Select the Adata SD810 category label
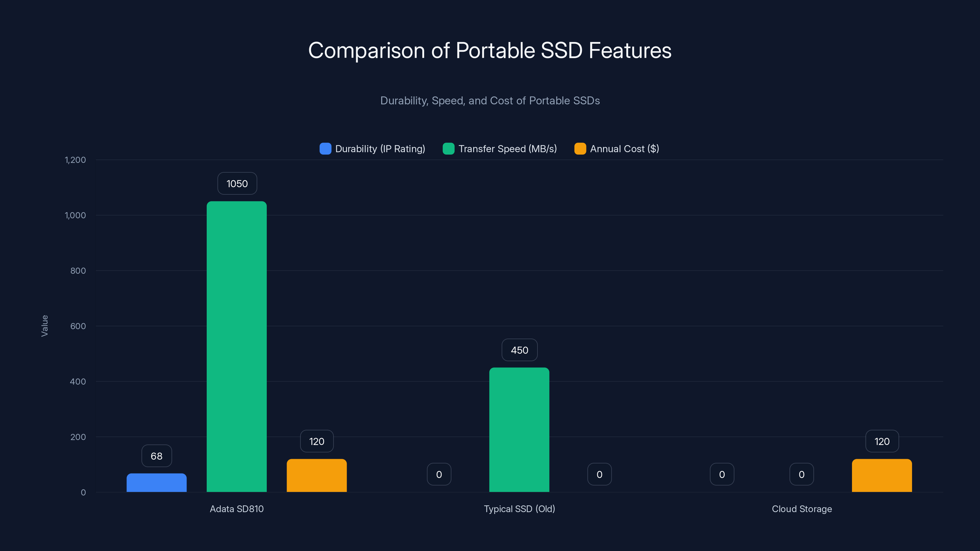Viewport: 980px width, 551px height. (x=237, y=509)
